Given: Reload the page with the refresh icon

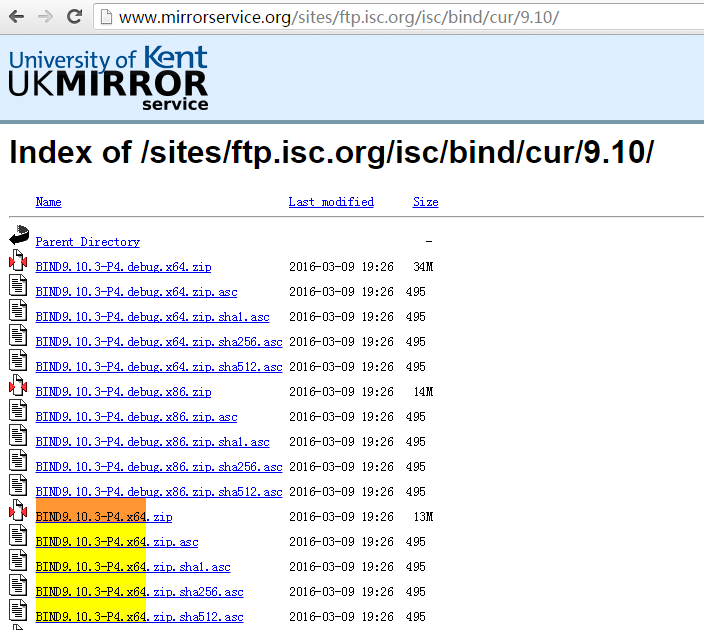Looking at the screenshot, I should pyautogui.click(x=74, y=17).
